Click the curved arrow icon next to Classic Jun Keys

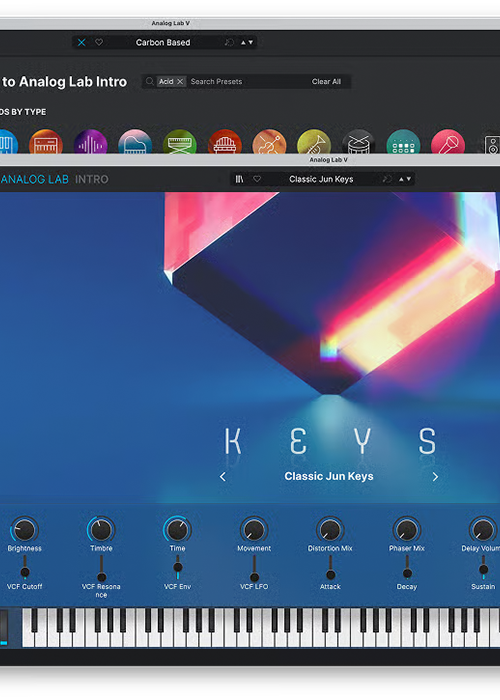pos(387,179)
